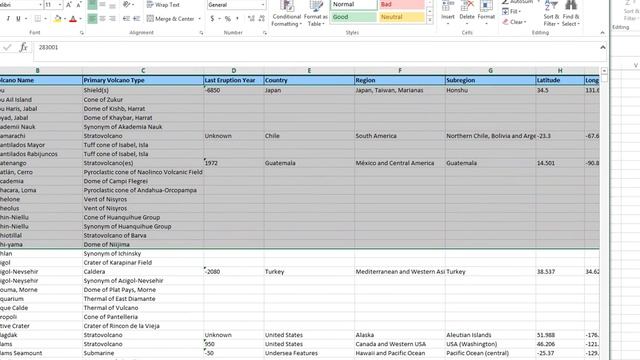640x360 pixels.
Task: Open the Merge & Center dropdown arrow
Action: pyautogui.click(x=200, y=19)
